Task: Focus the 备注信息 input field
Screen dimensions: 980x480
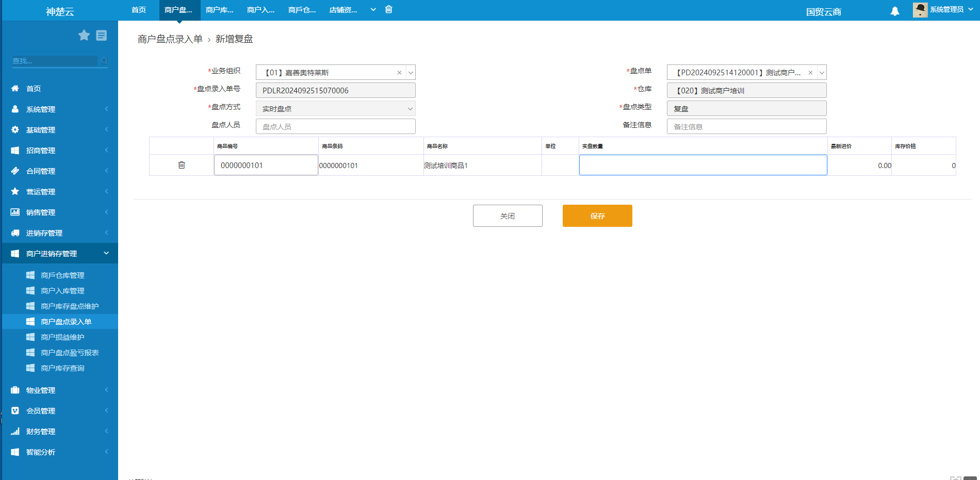Action: (x=747, y=126)
